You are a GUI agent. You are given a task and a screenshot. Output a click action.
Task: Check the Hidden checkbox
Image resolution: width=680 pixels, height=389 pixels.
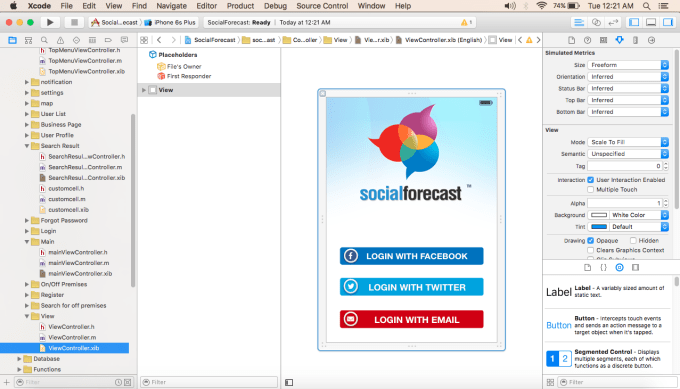pyautogui.click(x=633, y=240)
